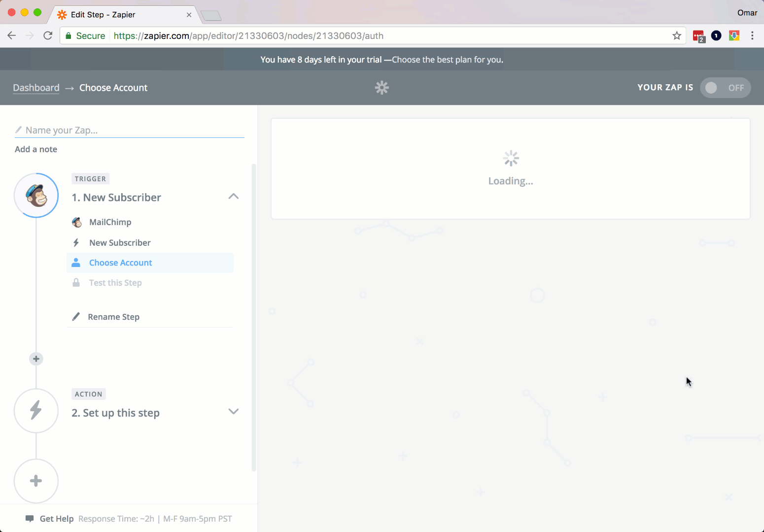Click Get Help at the bottom

coord(57,519)
